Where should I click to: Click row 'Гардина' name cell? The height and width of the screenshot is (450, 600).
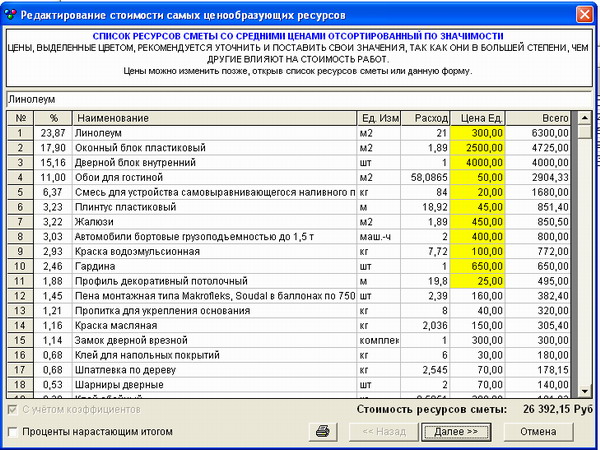(215, 266)
